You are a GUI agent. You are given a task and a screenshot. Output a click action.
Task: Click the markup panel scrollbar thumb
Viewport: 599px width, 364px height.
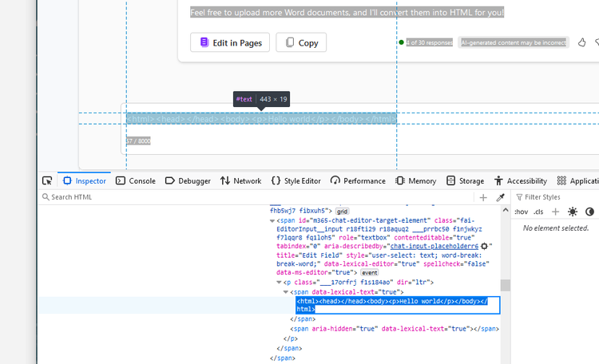point(506,285)
